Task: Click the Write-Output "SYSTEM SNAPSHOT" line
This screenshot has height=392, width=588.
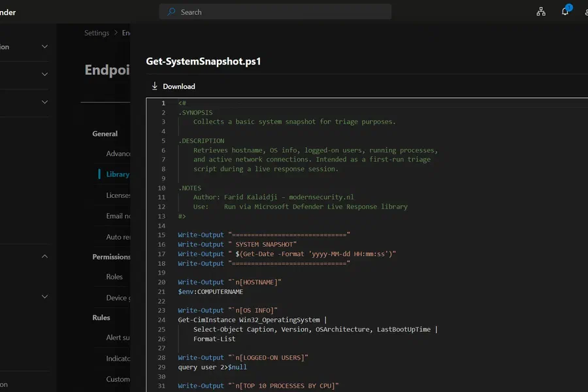Action: click(237, 244)
